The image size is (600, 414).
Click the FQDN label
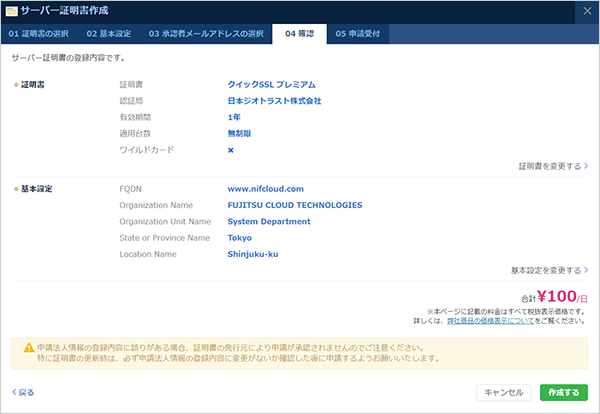click(130, 189)
